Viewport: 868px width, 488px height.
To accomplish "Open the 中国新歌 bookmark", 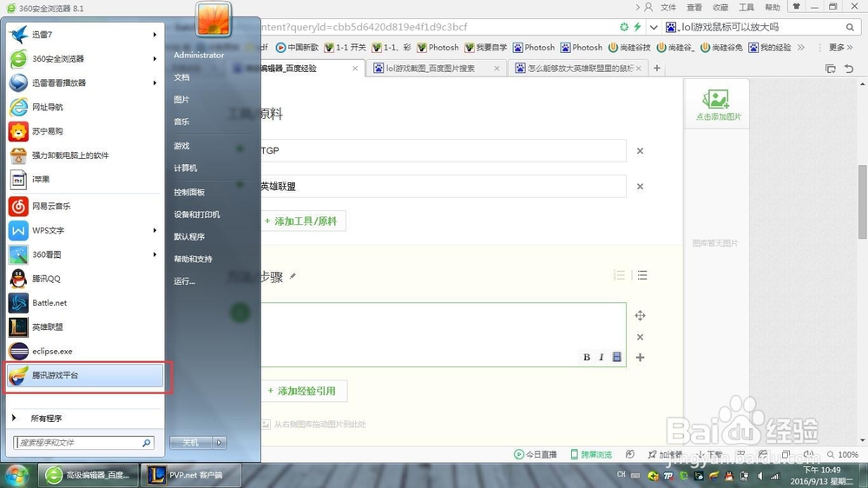I will [297, 48].
